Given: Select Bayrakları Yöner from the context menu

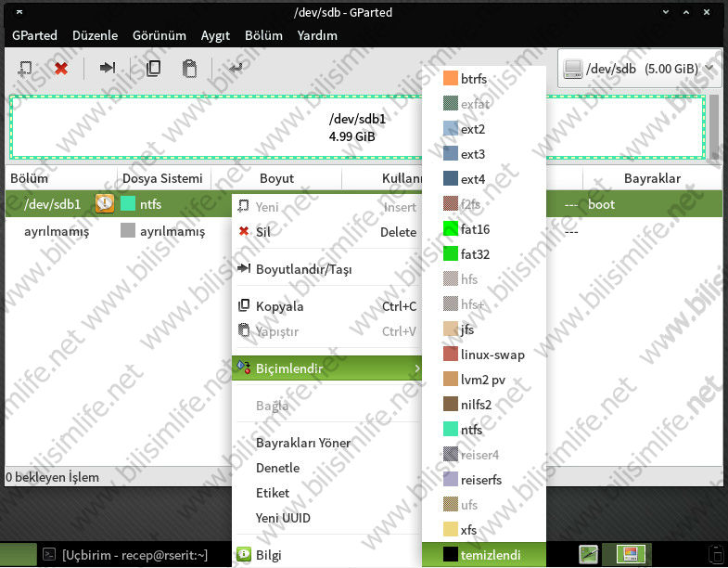Looking at the screenshot, I should [x=303, y=443].
